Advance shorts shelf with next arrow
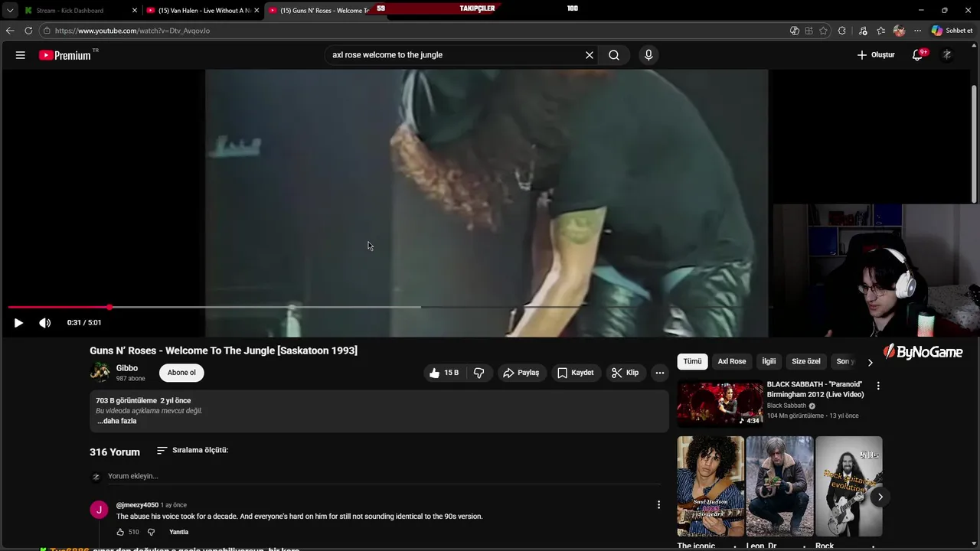 click(880, 497)
